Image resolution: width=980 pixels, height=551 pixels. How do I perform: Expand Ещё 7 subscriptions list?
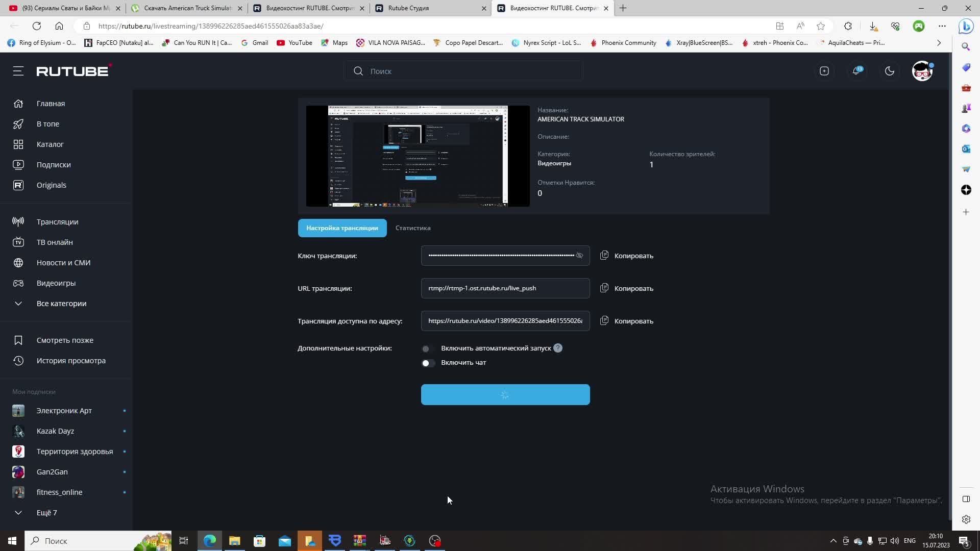click(46, 513)
